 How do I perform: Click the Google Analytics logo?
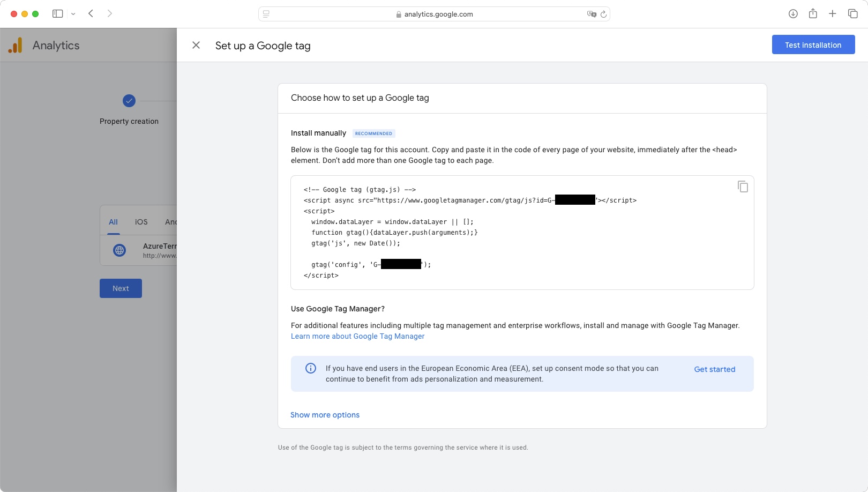pyautogui.click(x=16, y=45)
